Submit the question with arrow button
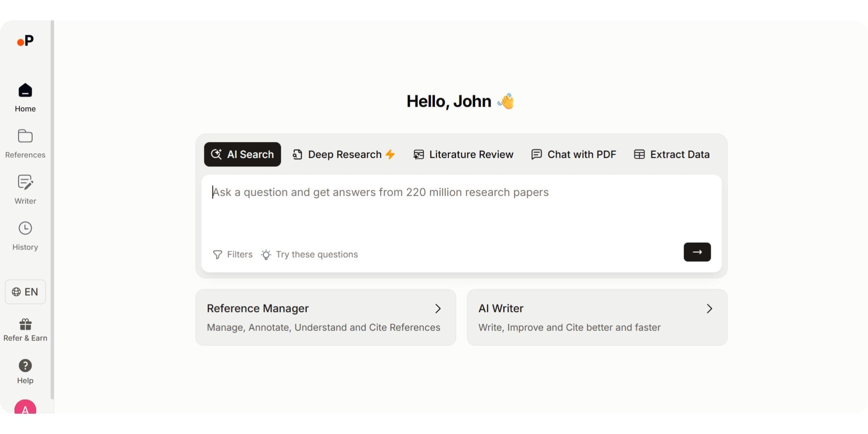This screenshot has height=434, width=868. (x=697, y=252)
